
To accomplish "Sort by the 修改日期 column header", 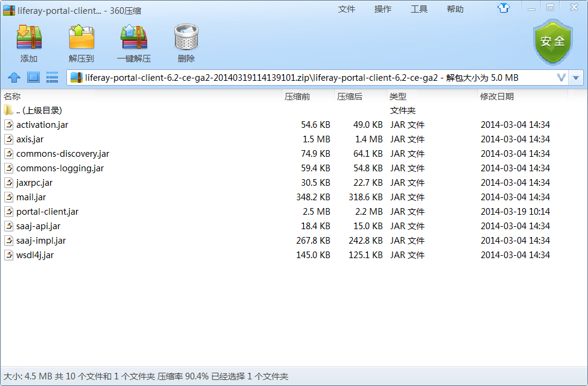I will (523, 96).
